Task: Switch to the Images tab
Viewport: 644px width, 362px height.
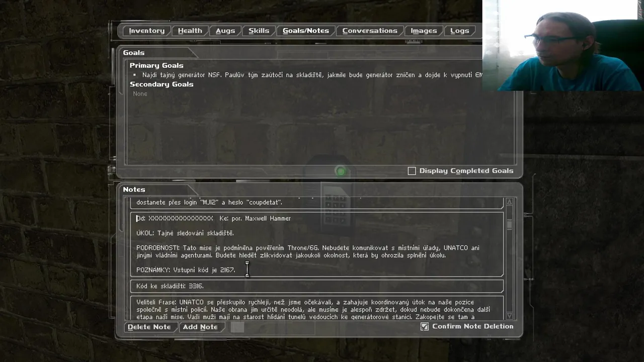Action: click(x=424, y=31)
